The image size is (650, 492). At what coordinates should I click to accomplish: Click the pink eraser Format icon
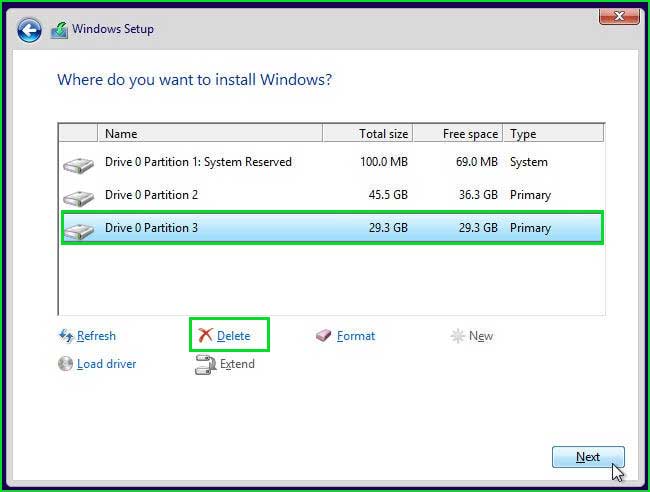[323, 335]
